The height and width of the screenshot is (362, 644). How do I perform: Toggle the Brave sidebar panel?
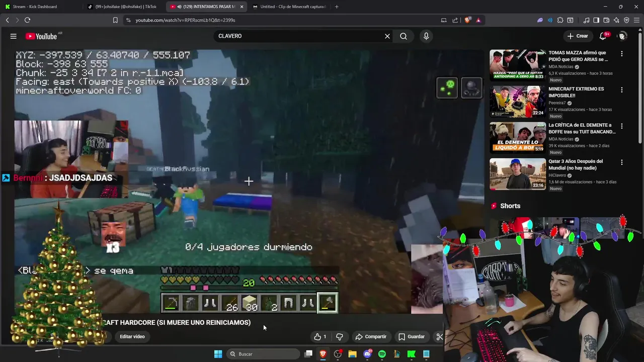596,20
